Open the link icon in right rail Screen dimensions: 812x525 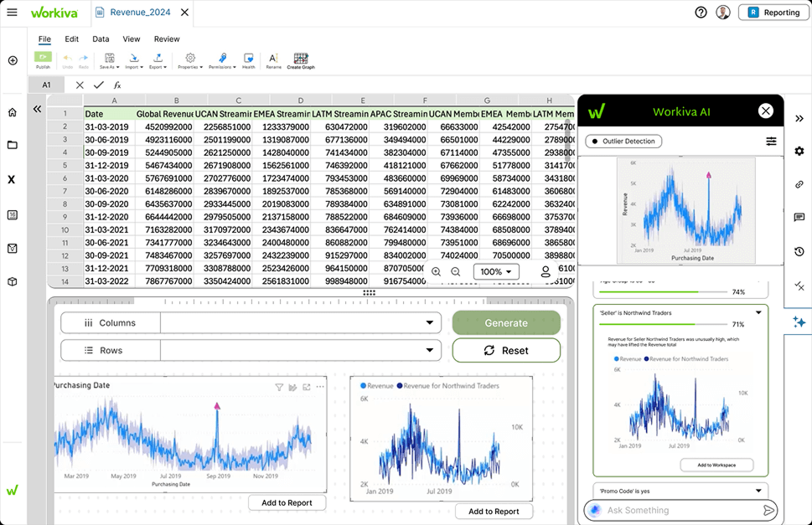pyautogui.click(x=799, y=184)
